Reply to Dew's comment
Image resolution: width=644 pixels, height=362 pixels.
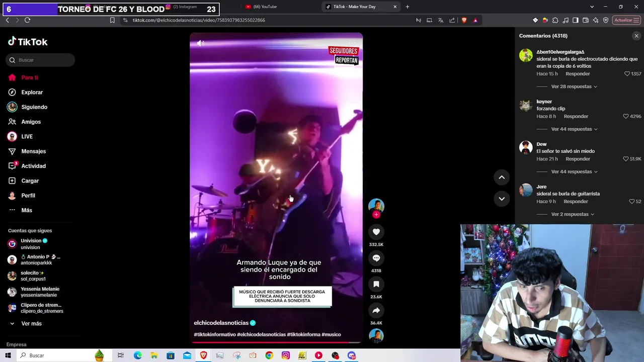(x=578, y=159)
